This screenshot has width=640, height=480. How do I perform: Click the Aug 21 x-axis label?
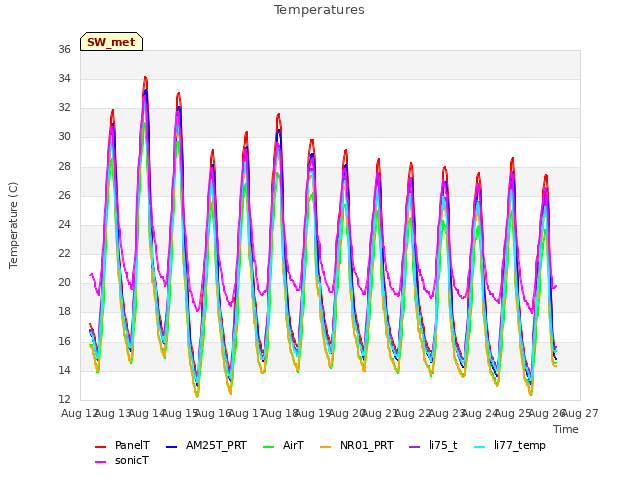click(x=380, y=413)
